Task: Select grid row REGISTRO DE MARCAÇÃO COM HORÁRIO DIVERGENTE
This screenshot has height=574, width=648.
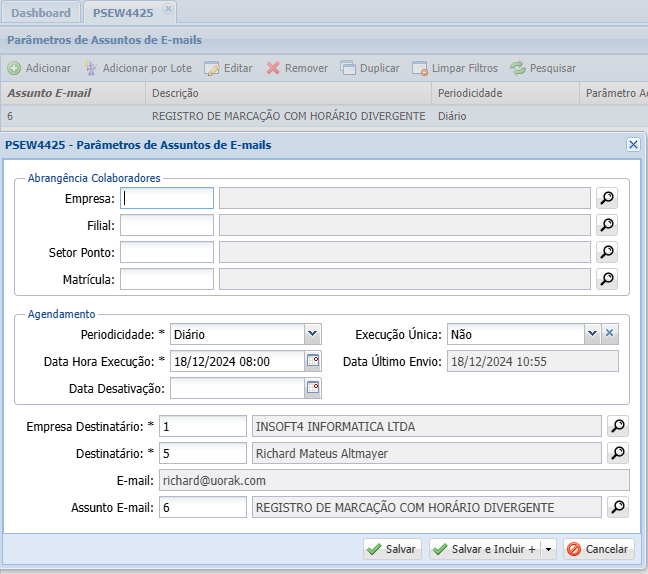Action: coord(324,116)
